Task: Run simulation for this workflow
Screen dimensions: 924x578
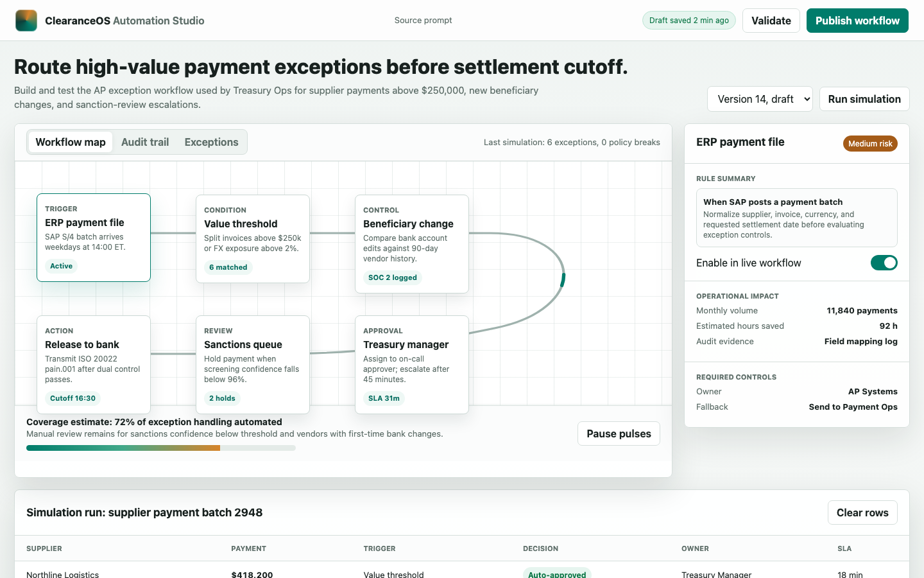Action: [x=864, y=99]
